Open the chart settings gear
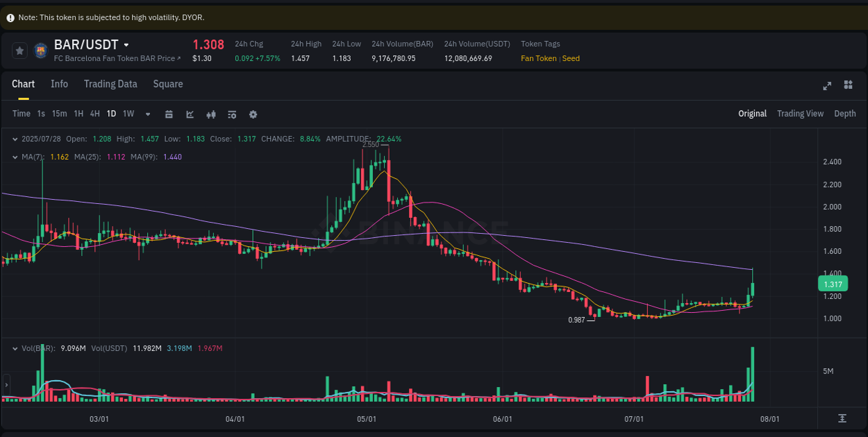This screenshot has height=437, width=868. (x=253, y=113)
